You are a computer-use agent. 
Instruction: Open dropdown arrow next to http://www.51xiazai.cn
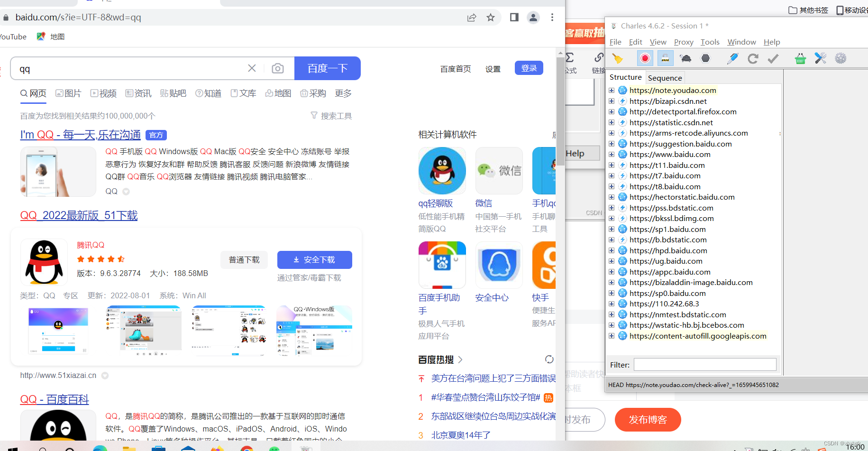[x=105, y=376]
